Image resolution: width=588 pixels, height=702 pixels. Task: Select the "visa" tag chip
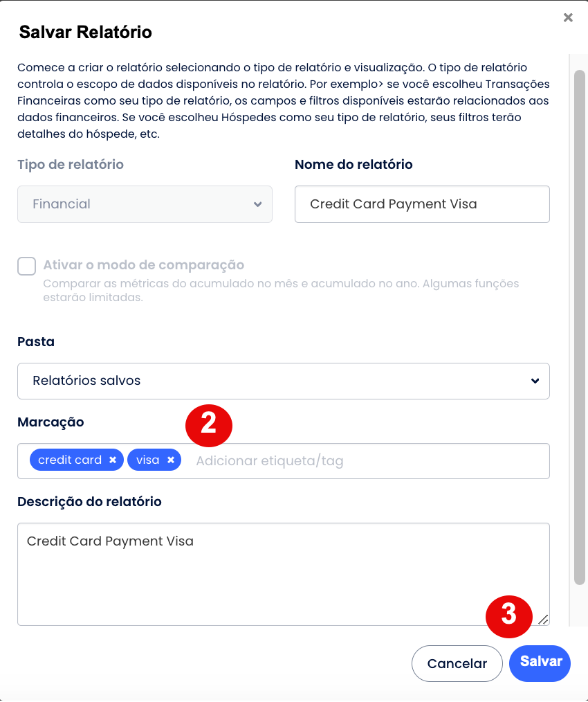tap(147, 460)
